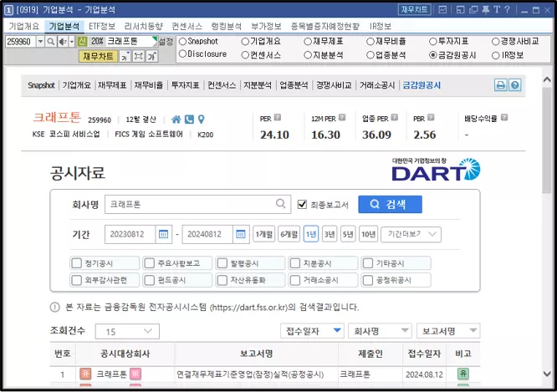
Task: Click the stock code search magnifier icon
Action: [51, 42]
